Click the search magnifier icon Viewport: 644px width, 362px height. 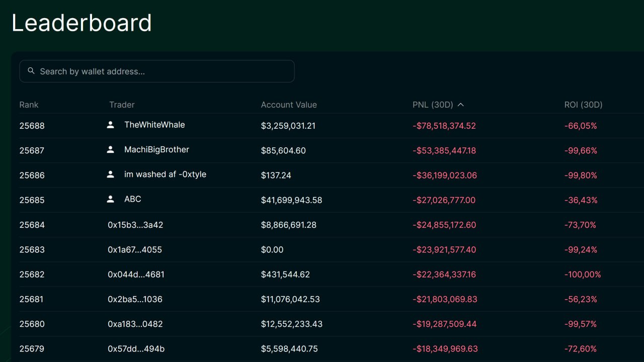click(31, 71)
